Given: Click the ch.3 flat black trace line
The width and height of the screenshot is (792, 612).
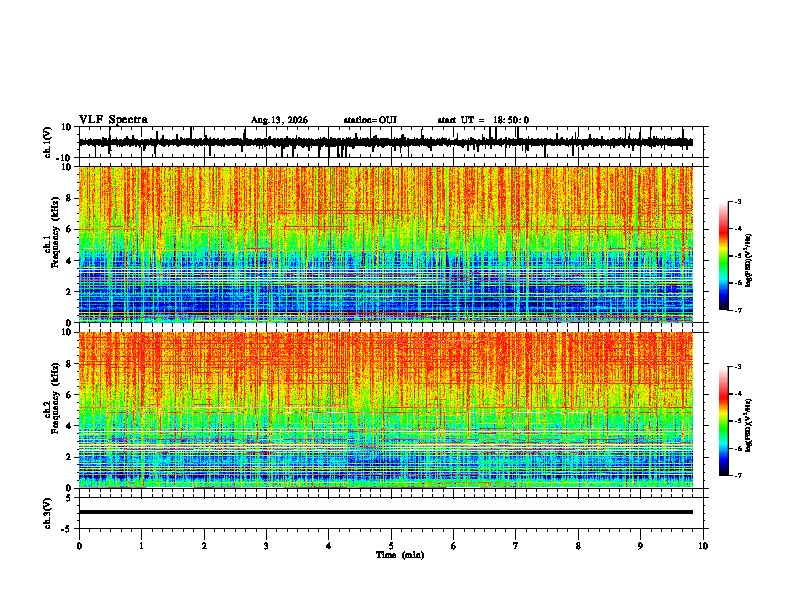Looking at the screenshot, I should tap(386, 512).
